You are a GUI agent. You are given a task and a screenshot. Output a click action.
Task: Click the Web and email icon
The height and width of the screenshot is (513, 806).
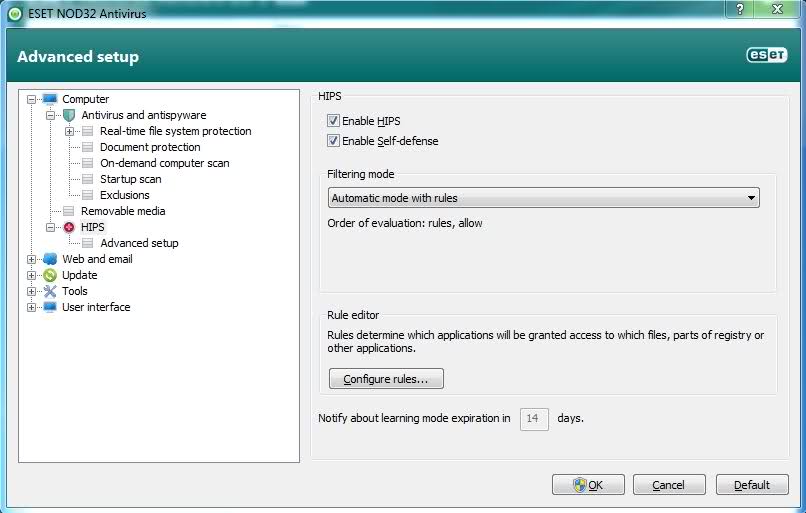pos(50,259)
